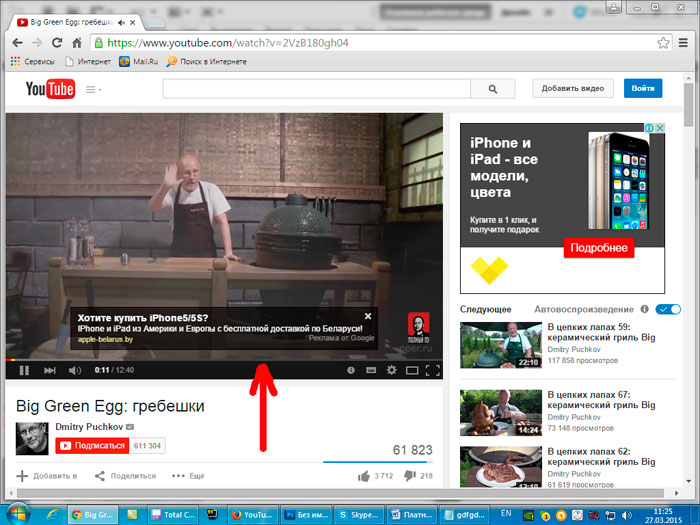Open the browser home page

point(77,43)
